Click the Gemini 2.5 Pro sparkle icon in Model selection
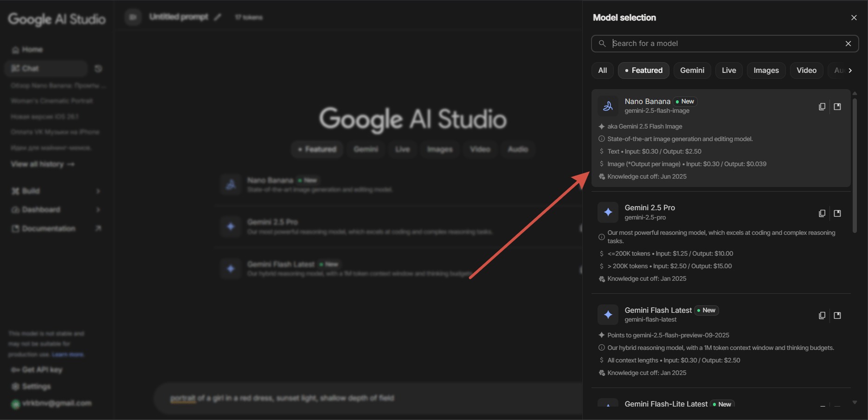Image resolution: width=868 pixels, height=420 pixels. tap(608, 213)
